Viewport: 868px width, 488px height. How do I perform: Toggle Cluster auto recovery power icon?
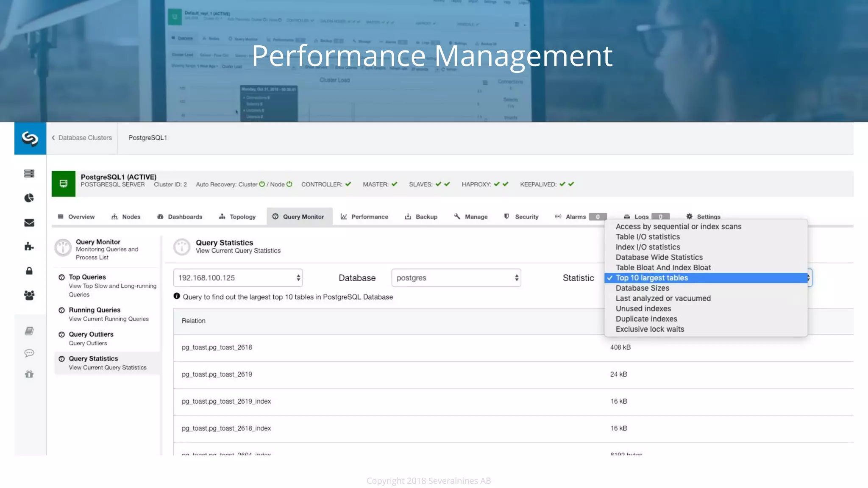[262, 184]
